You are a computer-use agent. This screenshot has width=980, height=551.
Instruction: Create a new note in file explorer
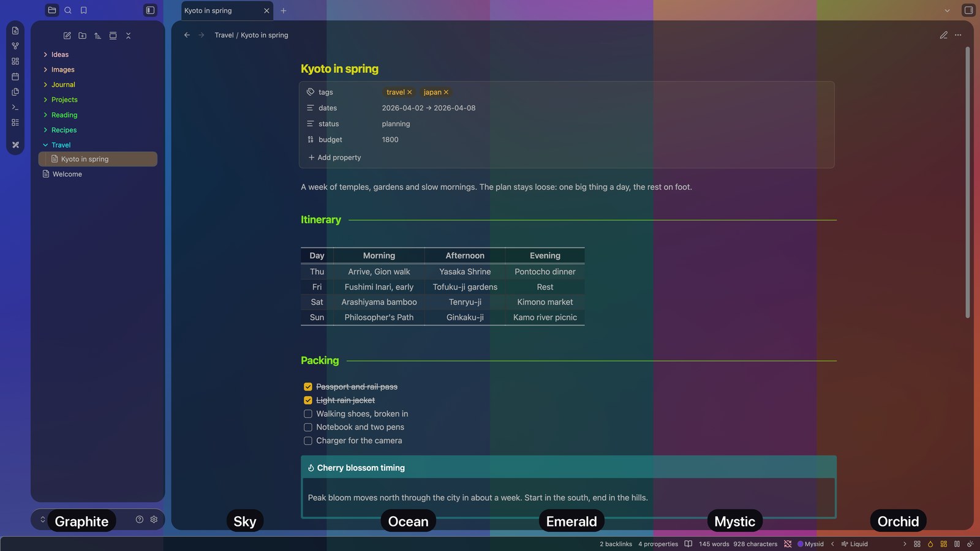click(67, 36)
